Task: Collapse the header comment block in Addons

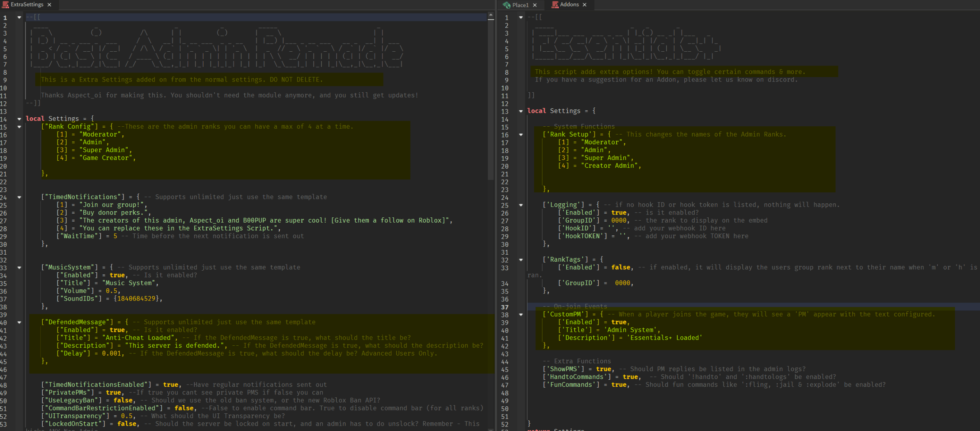Action: (x=521, y=17)
